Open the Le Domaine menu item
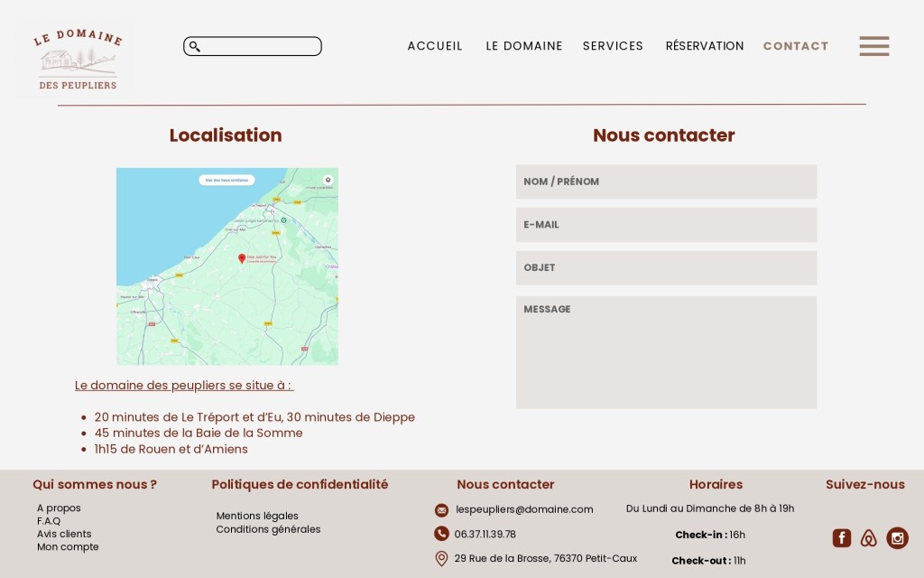 (x=524, y=46)
